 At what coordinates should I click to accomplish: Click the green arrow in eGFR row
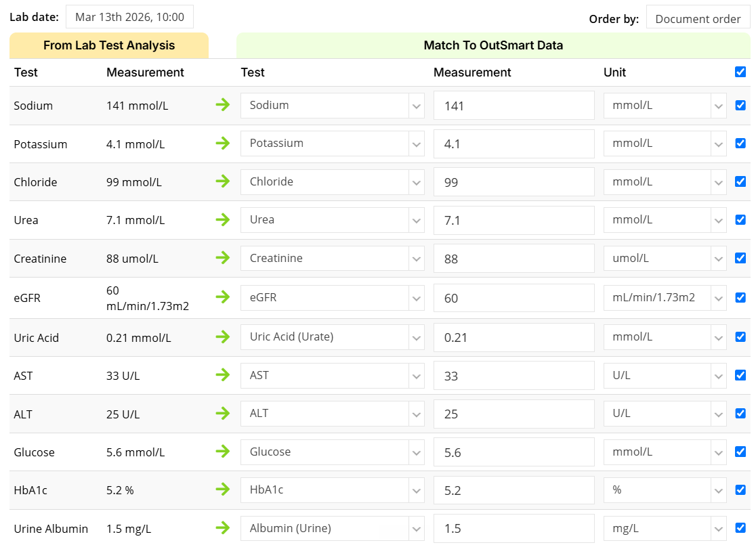point(223,297)
